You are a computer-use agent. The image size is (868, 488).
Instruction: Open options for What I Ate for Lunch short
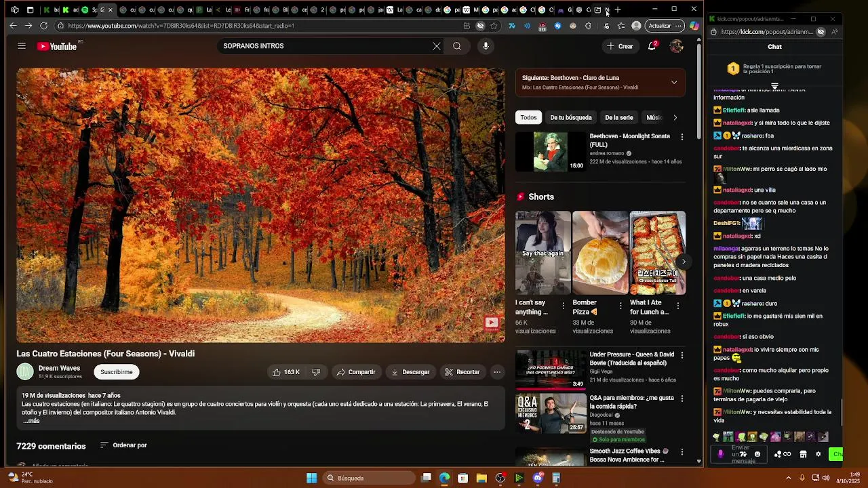677,306
